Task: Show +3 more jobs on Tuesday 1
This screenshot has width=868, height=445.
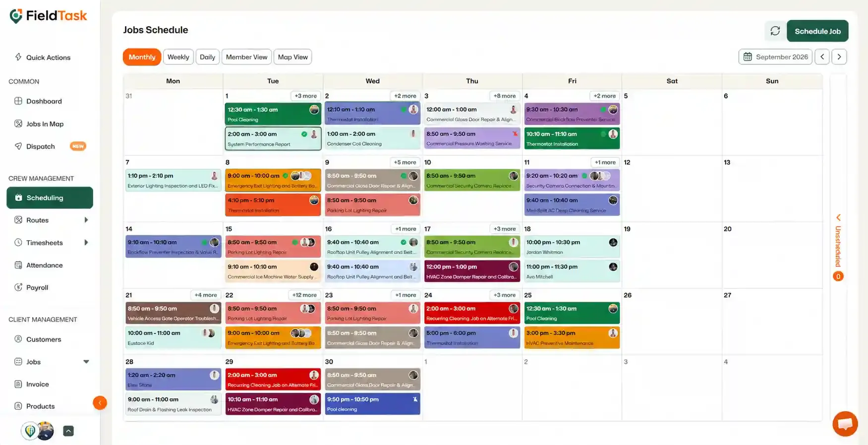Action: coord(305,96)
